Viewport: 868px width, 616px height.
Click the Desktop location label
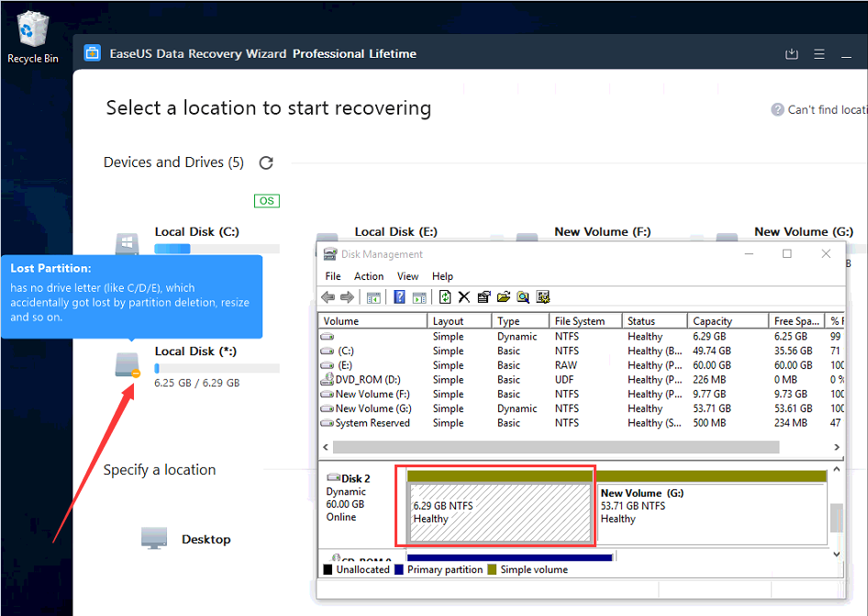point(206,539)
